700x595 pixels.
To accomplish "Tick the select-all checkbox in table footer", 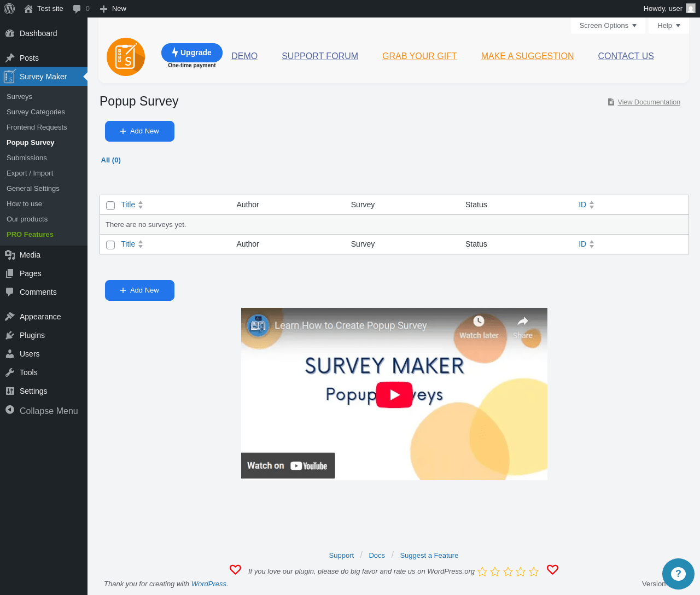I will (x=110, y=245).
